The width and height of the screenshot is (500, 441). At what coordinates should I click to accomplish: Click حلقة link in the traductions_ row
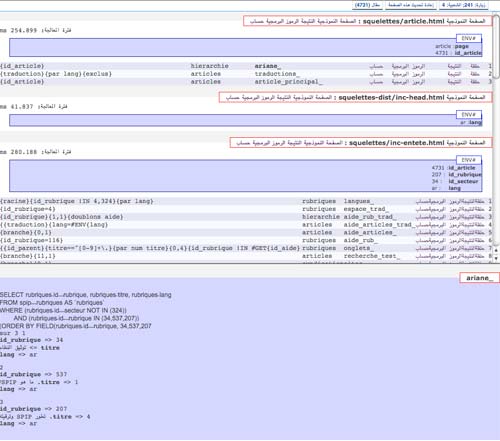point(475,74)
